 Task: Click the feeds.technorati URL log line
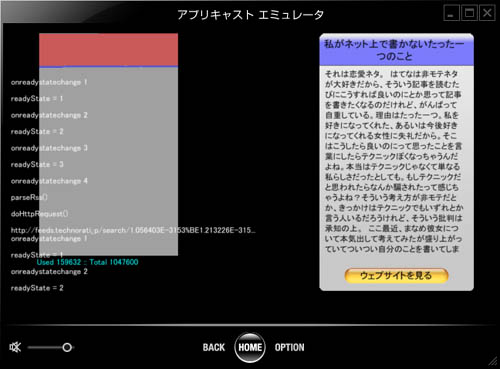133,230
